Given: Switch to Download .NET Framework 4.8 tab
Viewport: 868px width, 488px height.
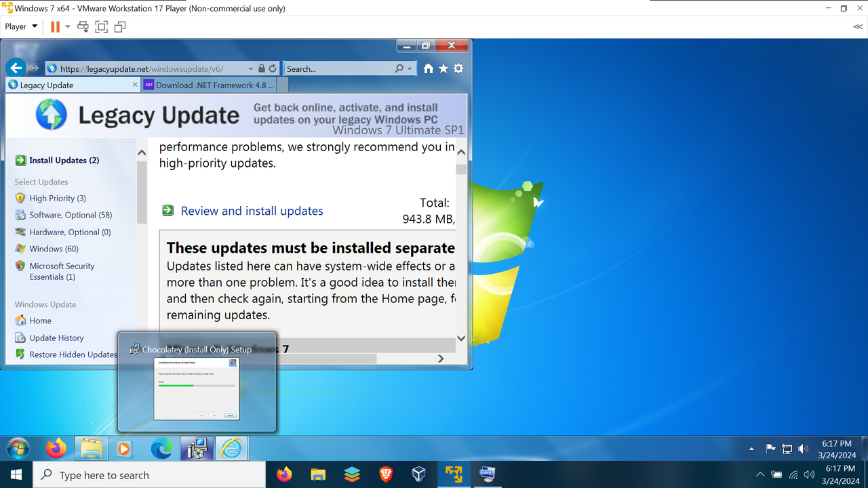Looking at the screenshot, I should point(208,85).
